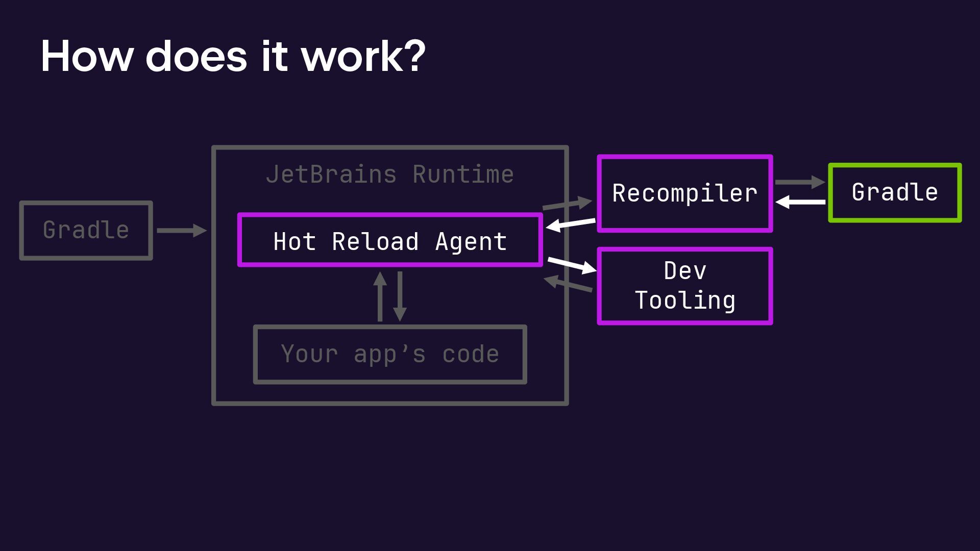Select the Hot Reload Agent box
Viewport: 980px width, 551px height.
pyautogui.click(x=390, y=241)
